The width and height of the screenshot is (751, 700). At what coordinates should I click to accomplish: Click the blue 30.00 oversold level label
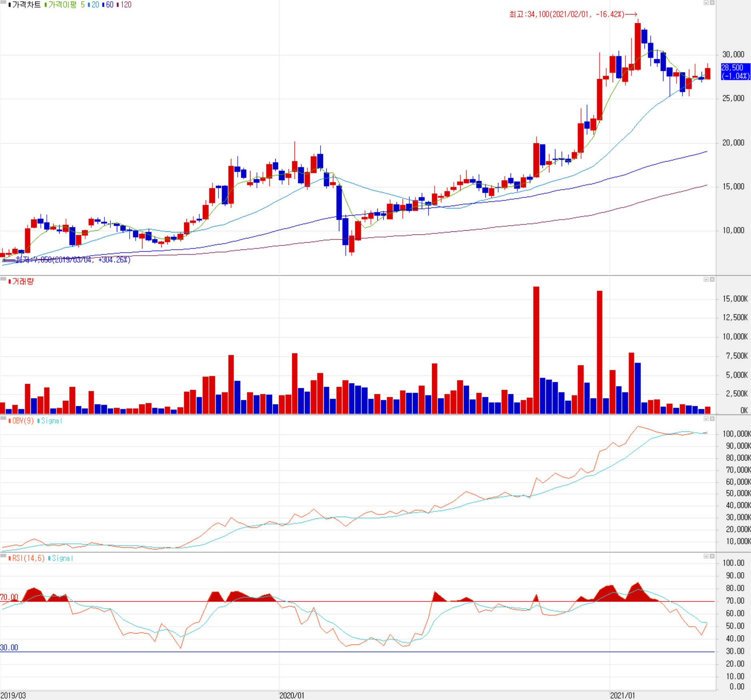pyautogui.click(x=9, y=648)
